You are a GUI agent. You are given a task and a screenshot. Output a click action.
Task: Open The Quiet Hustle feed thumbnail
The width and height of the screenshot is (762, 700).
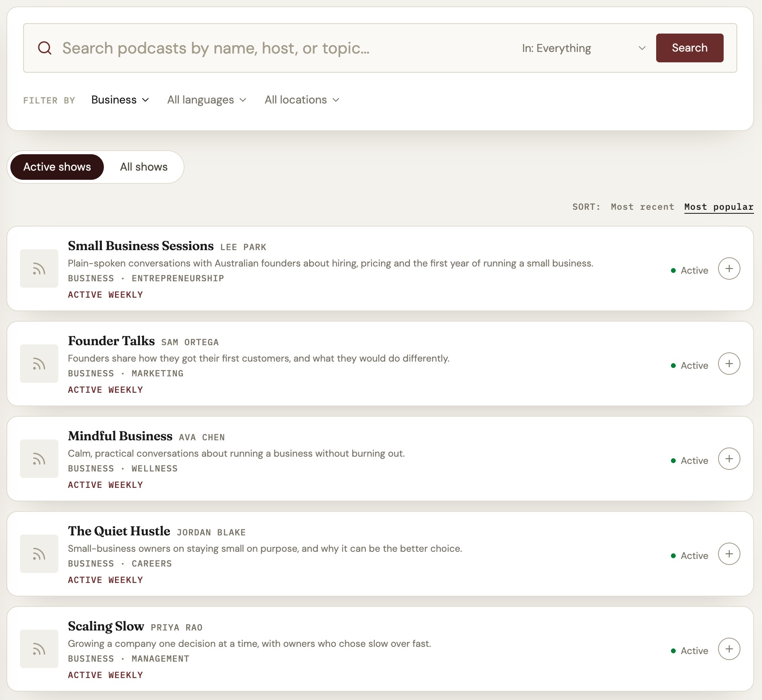tap(39, 554)
